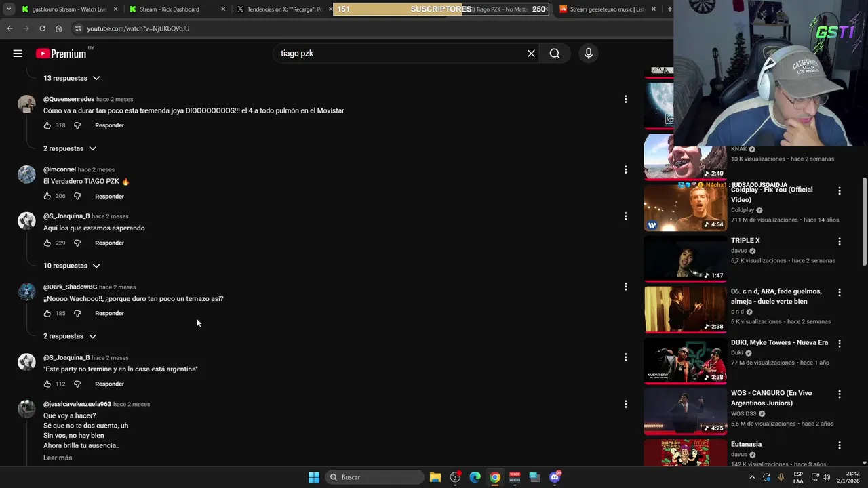The image size is (868, 488).
Task: Like the comment by @Dark_ShadowBG
Action: [47, 313]
